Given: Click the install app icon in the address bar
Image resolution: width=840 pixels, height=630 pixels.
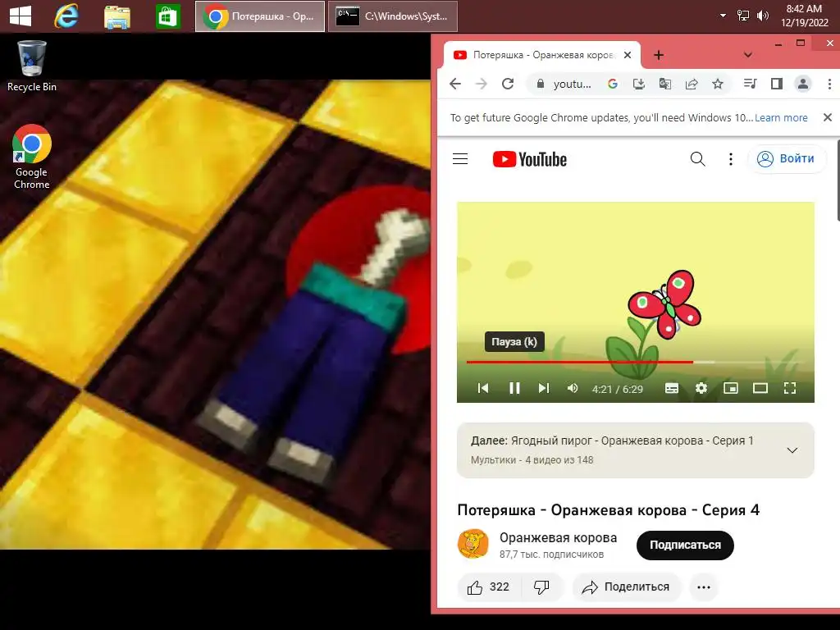Looking at the screenshot, I should 638,84.
